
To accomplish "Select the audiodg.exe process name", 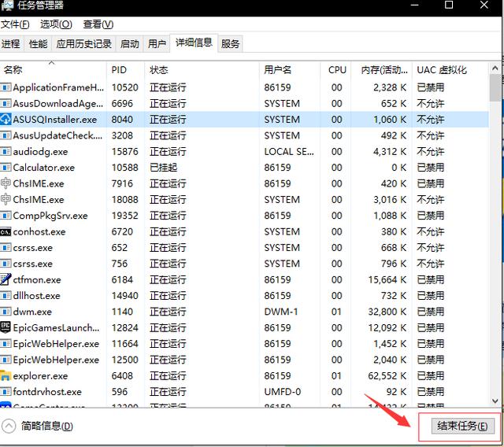I will 40,152.
